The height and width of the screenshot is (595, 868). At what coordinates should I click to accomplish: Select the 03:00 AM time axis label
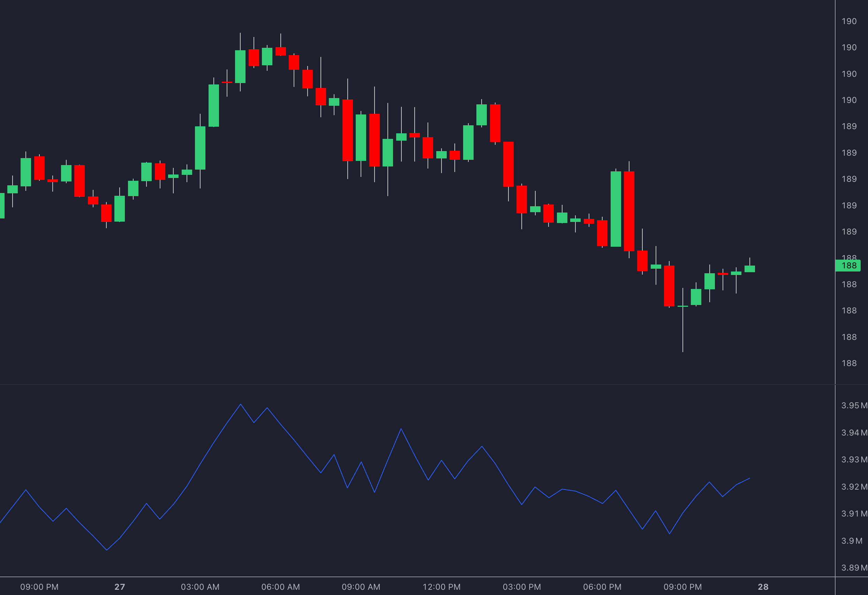pos(200,587)
